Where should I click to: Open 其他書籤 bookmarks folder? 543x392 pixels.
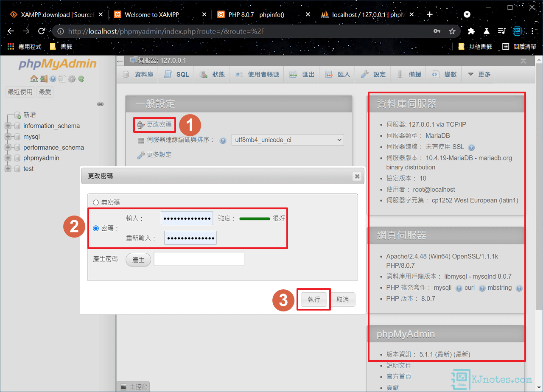coord(475,47)
